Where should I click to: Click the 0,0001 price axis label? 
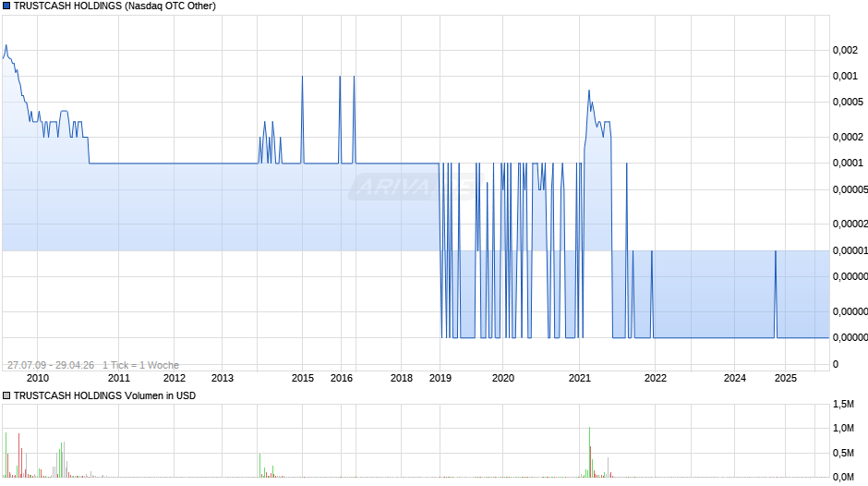pyautogui.click(x=848, y=163)
